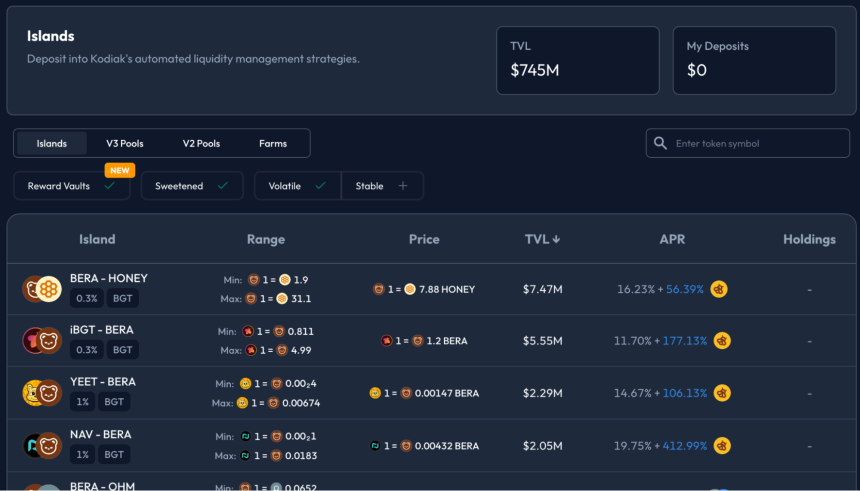Click the BERA icon in the 7.88 HONEY price
Viewport: 860px width, 491px height.
tap(378, 289)
